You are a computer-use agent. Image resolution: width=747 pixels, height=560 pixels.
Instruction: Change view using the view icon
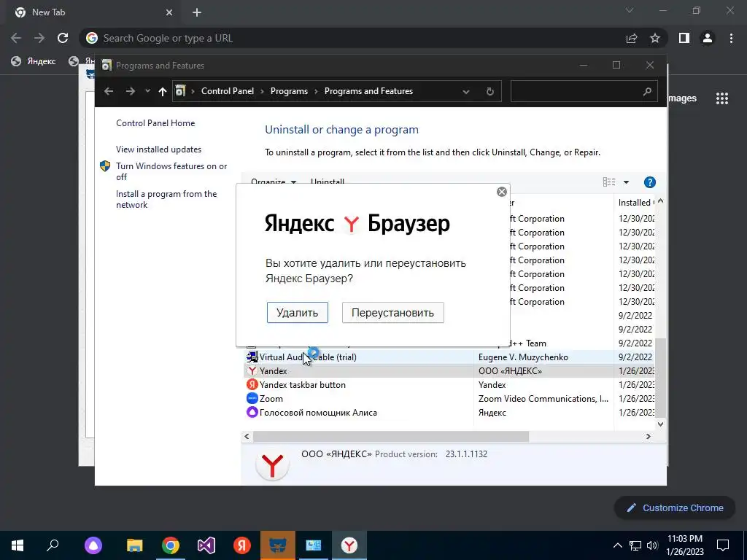609,182
